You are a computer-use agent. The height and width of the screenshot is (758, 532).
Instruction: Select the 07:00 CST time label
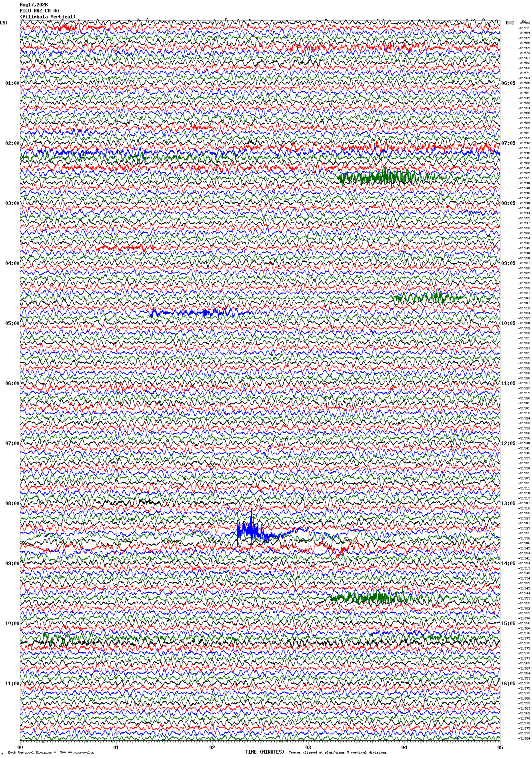click(12, 443)
